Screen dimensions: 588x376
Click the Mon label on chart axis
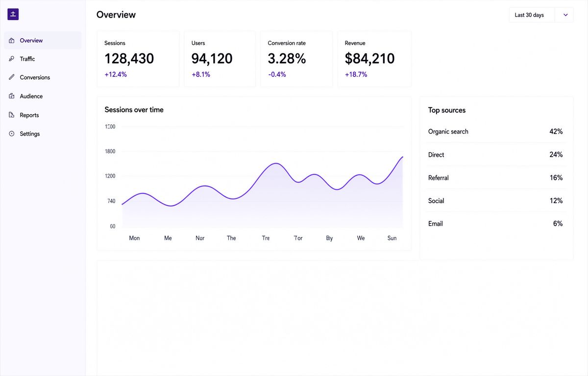pyautogui.click(x=134, y=238)
